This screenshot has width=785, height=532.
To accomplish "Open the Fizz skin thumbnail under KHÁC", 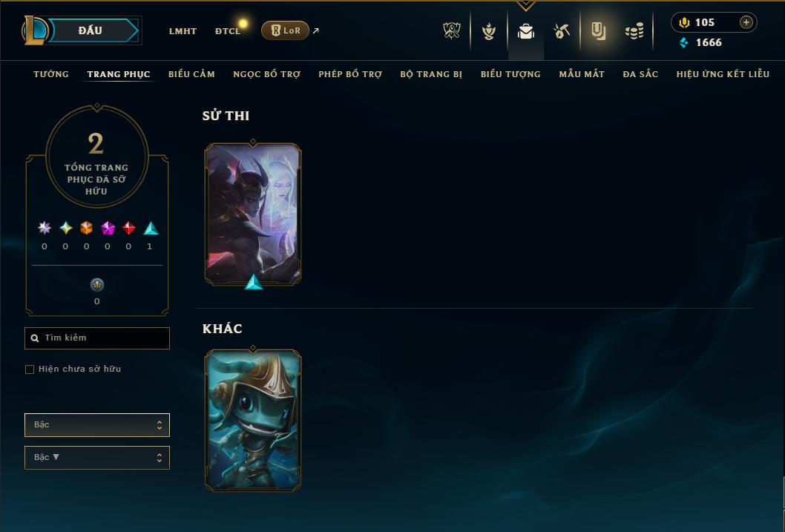I will coord(253,419).
